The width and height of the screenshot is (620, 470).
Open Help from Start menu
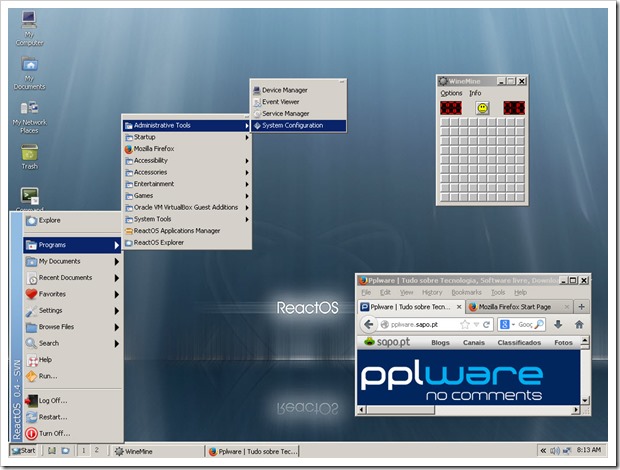73,360
